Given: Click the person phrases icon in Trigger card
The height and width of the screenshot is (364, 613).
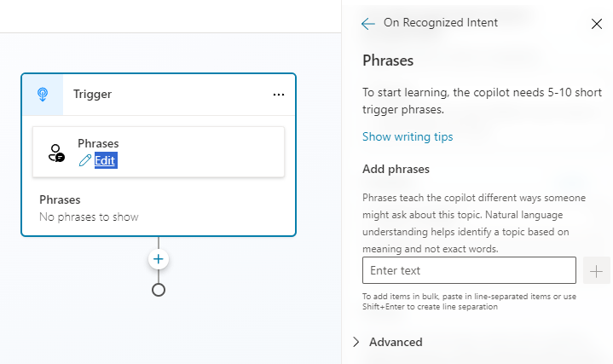Looking at the screenshot, I should pos(56,153).
